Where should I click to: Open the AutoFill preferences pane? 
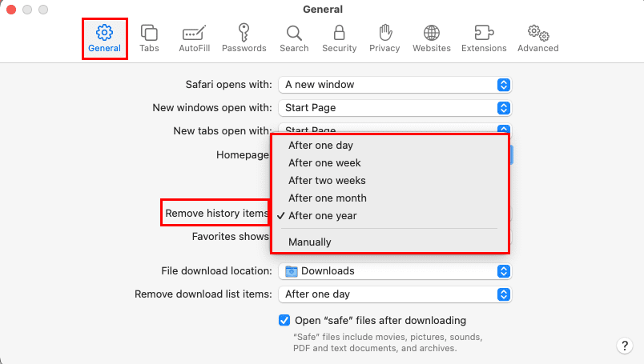pos(193,38)
